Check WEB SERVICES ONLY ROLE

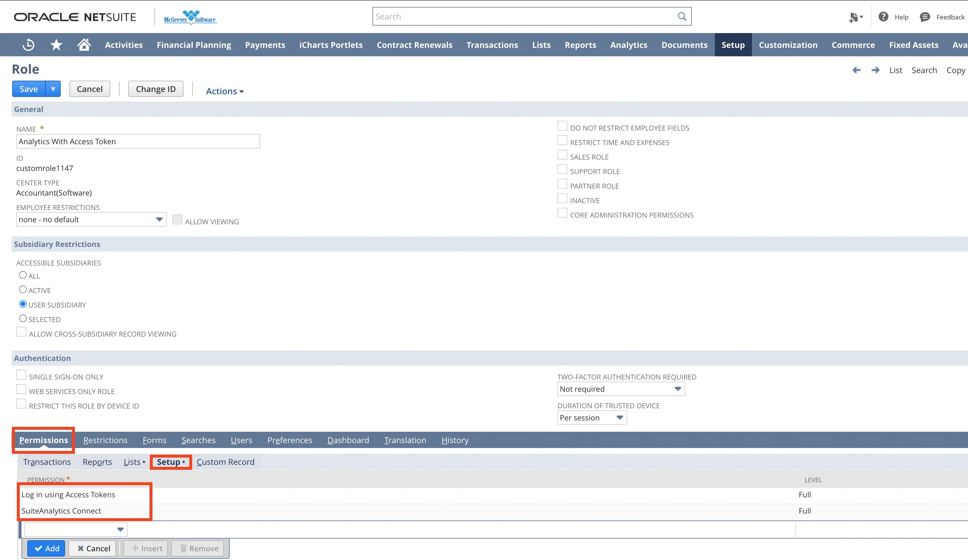[21, 389]
